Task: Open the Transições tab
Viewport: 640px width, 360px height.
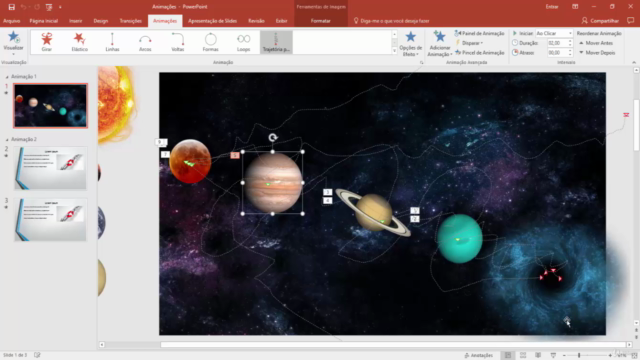Action: point(131,21)
